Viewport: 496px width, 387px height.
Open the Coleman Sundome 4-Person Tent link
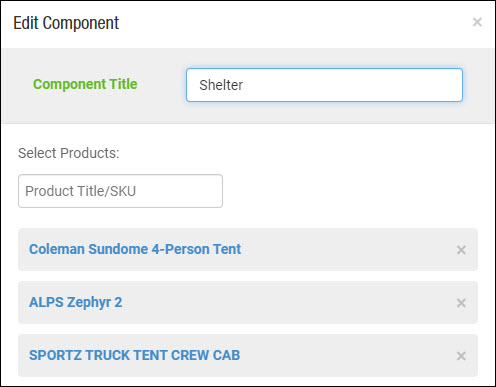(x=135, y=249)
